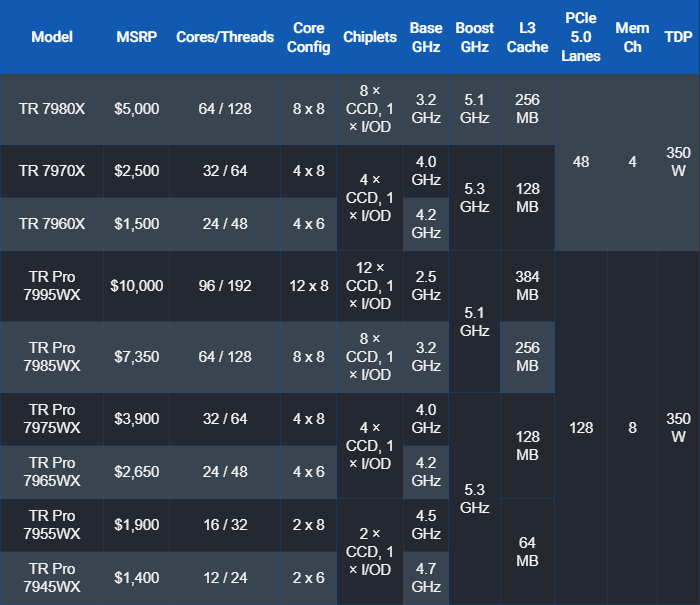
Task: Click the TR Pro 7995WX model cell
Action: click(52, 286)
